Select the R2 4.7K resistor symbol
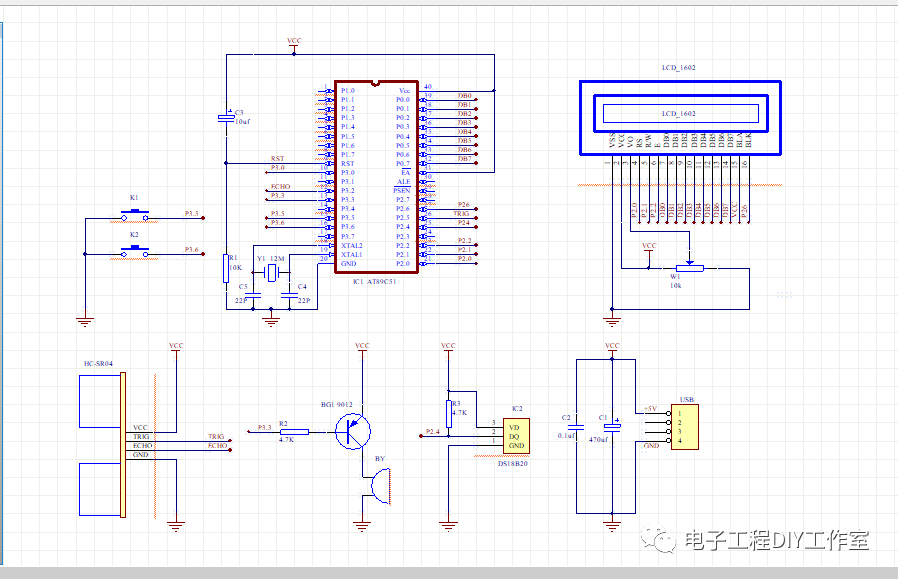 tap(294, 432)
